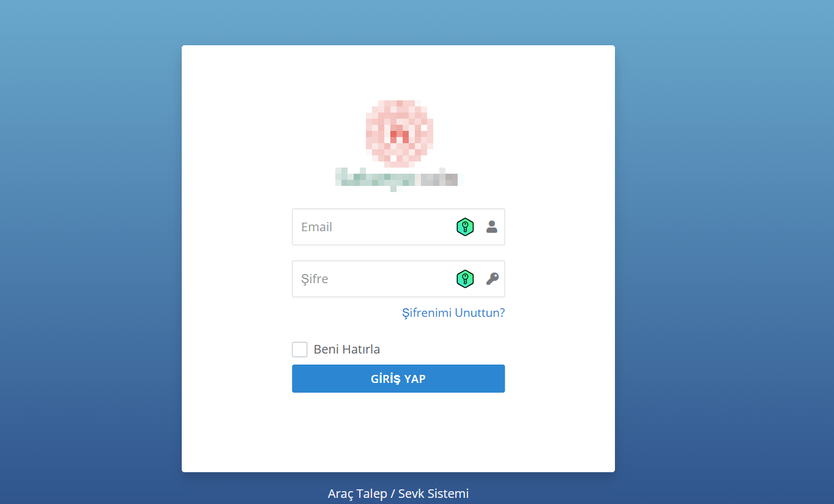Click white card space above the logo
Viewport: 834px width, 504px height.
[x=398, y=72]
